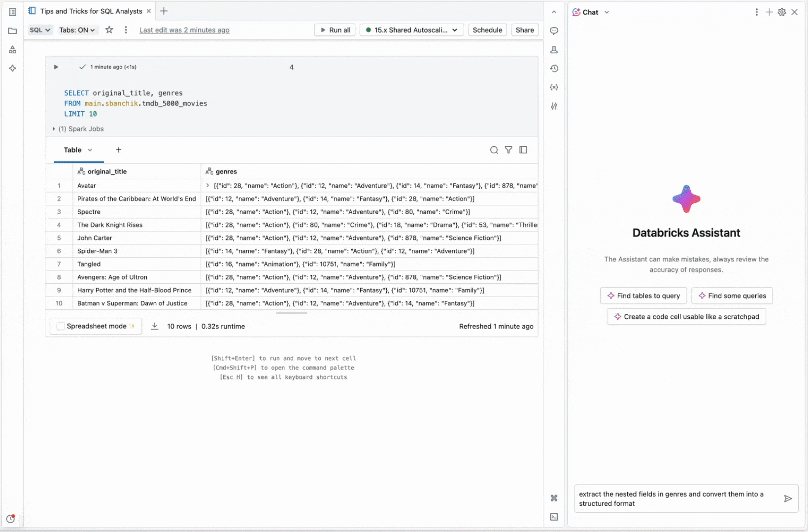Open the variables panel

554,87
